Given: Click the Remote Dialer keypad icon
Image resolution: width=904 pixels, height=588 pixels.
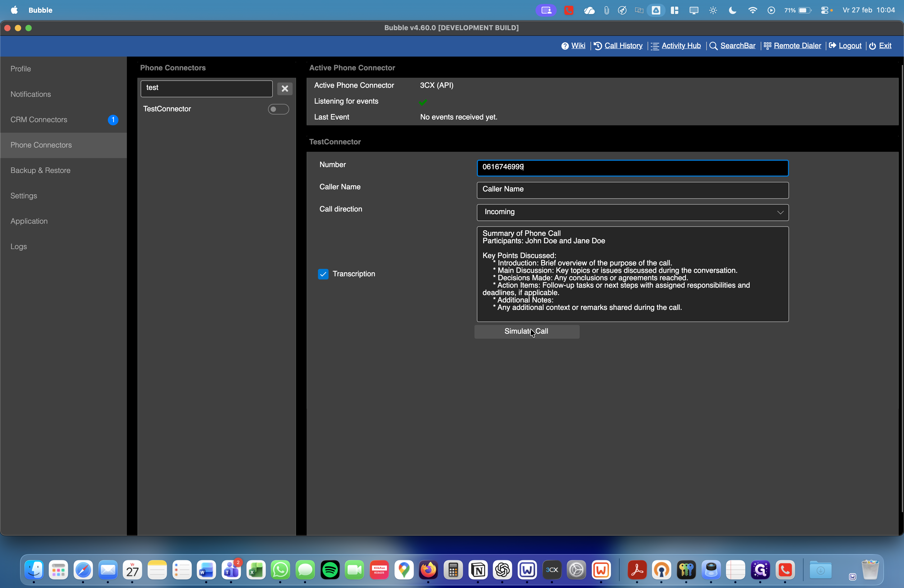Looking at the screenshot, I should pyautogui.click(x=767, y=46).
